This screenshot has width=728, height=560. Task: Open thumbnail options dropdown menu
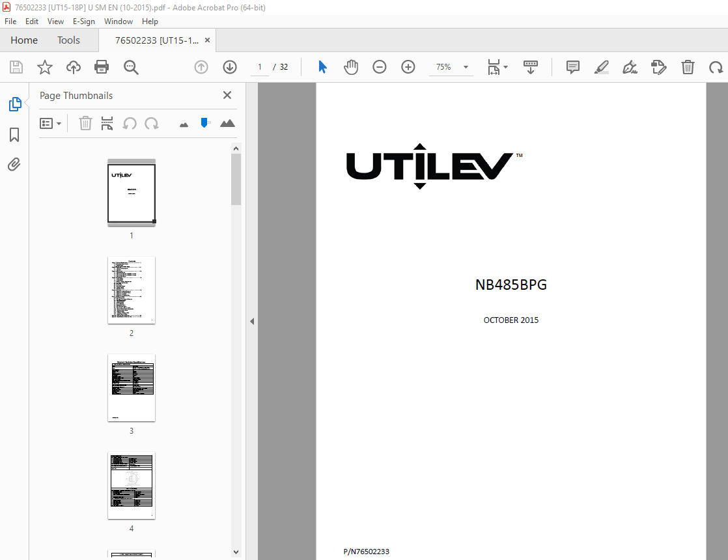51,124
